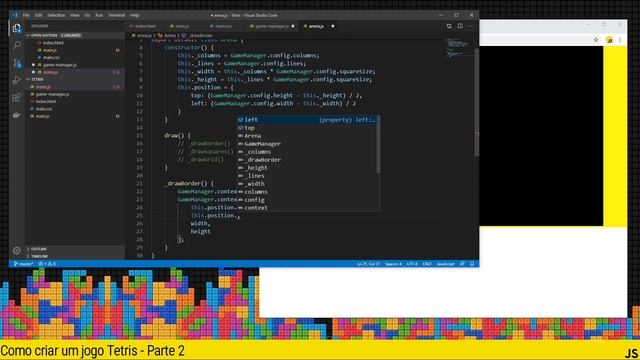Open the Run menu
This screenshot has width=640, height=360.
click(x=99, y=15)
